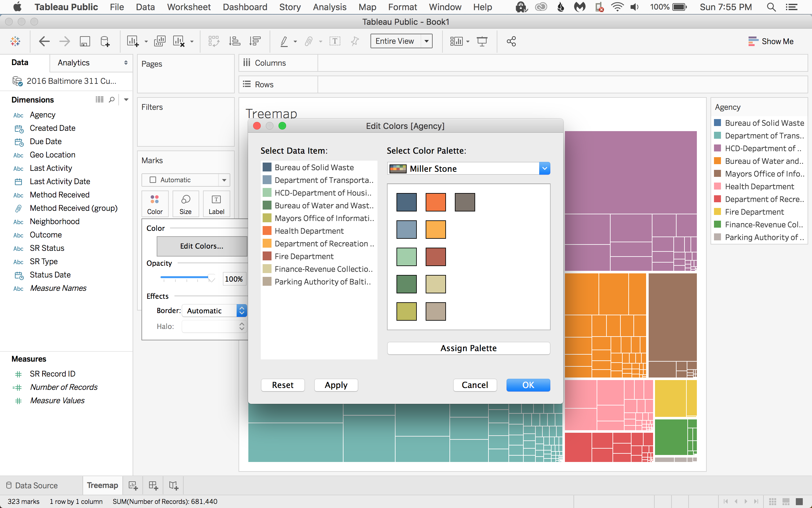The width and height of the screenshot is (812, 508).
Task: Click the Highlight pen icon
Action: click(284, 41)
